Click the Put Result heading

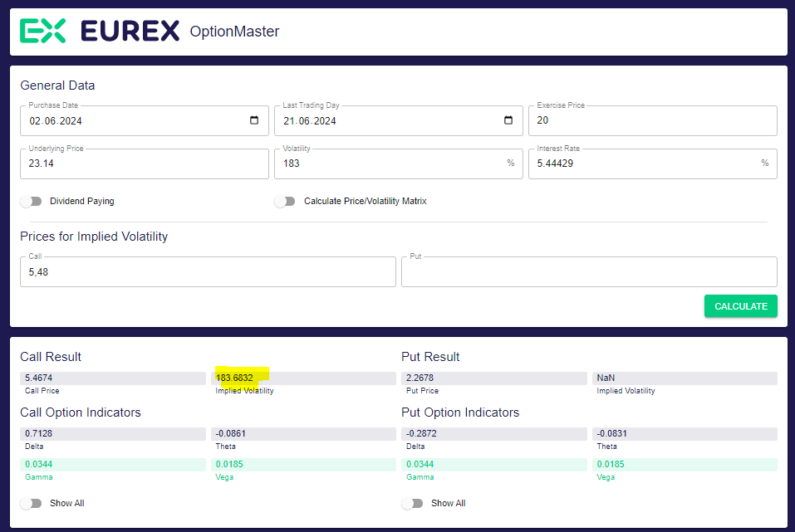pyautogui.click(x=430, y=357)
